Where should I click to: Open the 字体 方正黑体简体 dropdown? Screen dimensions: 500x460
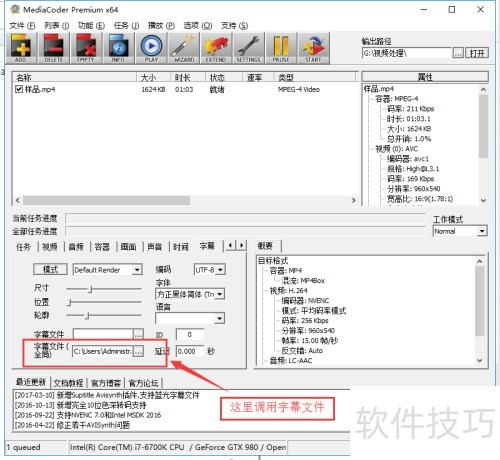[190, 294]
